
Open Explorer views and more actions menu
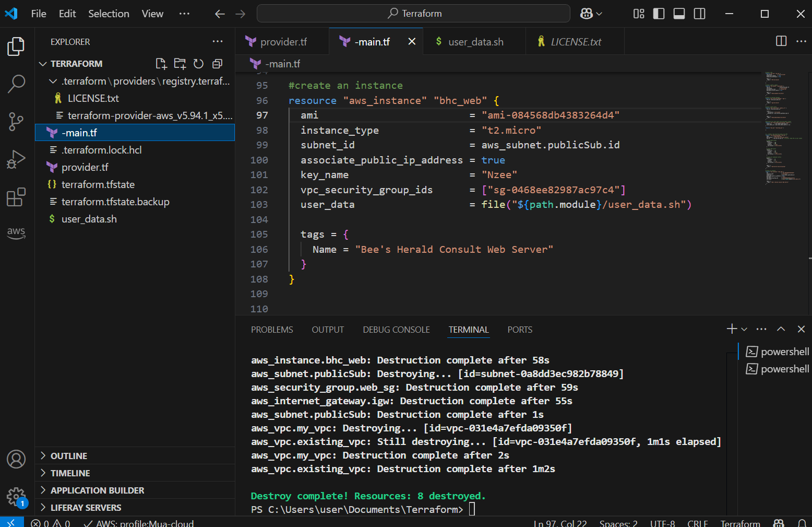tap(218, 41)
